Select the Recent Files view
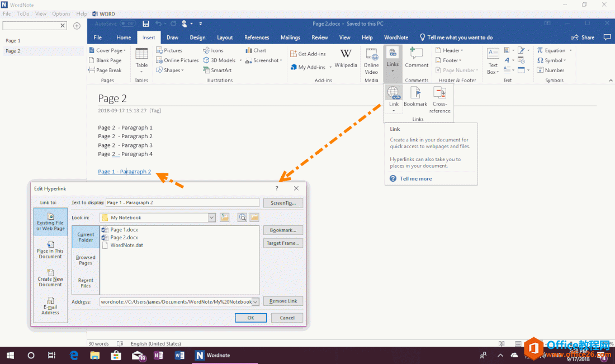The height and width of the screenshot is (364, 615). 86,282
